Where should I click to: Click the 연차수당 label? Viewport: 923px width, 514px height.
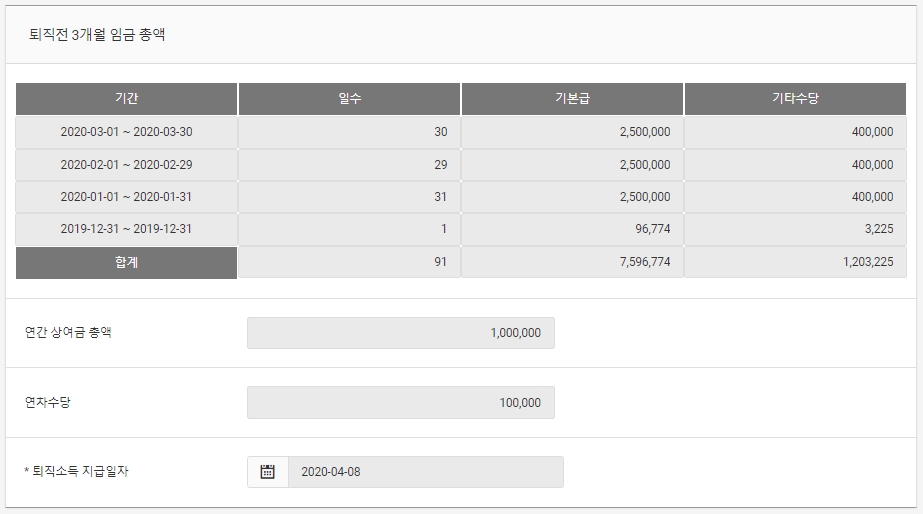point(48,402)
